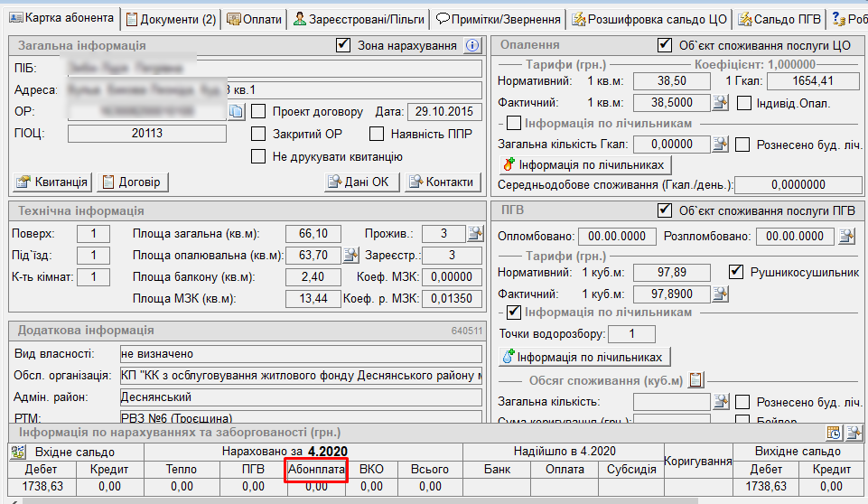Viewport: 868px width, 504px height.
Task: Click edit icon beside Прожив. value
Action: pos(475,234)
